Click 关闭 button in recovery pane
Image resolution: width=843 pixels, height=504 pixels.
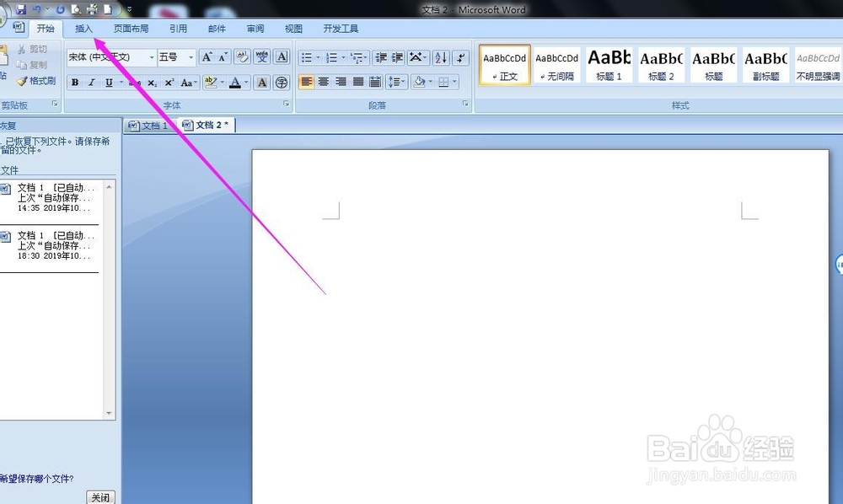click(x=100, y=497)
